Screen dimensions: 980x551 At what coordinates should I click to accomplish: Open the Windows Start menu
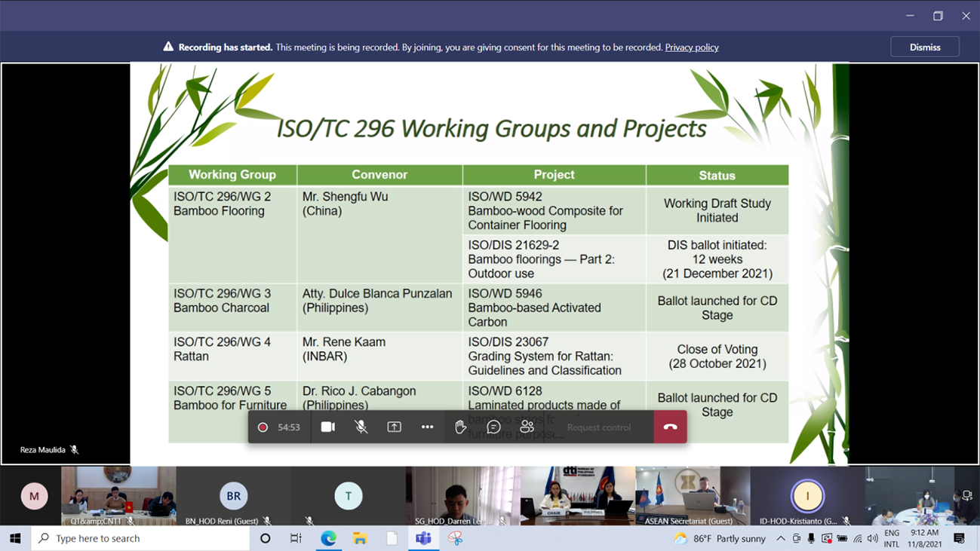click(x=15, y=538)
